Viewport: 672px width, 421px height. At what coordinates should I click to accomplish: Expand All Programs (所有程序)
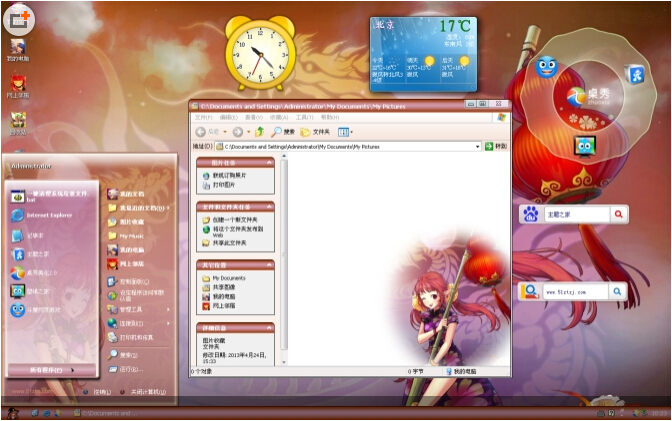click(x=51, y=370)
